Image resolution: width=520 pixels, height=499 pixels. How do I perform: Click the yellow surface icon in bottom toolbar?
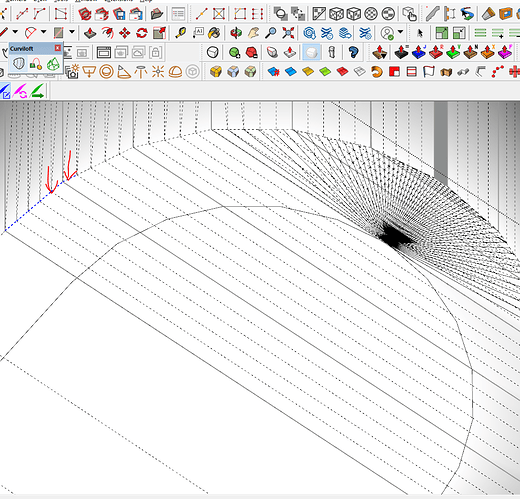coord(308,72)
